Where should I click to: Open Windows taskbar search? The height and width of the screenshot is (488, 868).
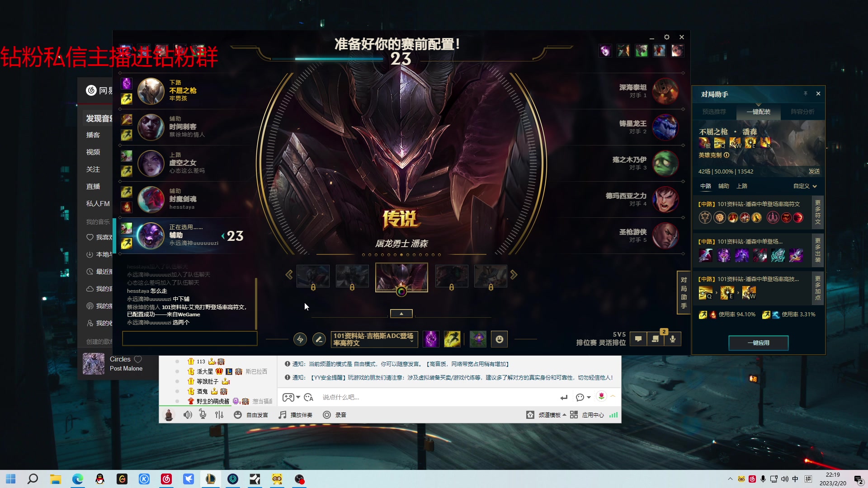pyautogui.click(x=33, y=479)
